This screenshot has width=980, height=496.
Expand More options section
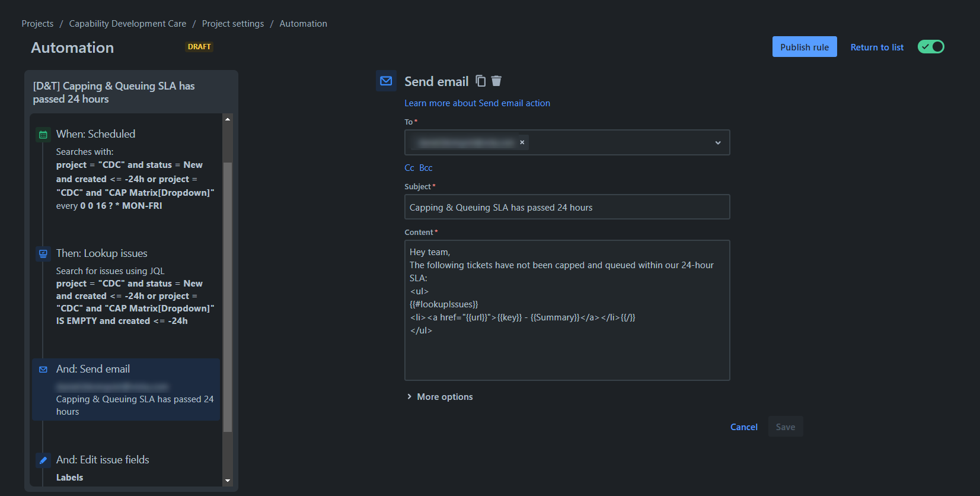(x=440, y=397)
